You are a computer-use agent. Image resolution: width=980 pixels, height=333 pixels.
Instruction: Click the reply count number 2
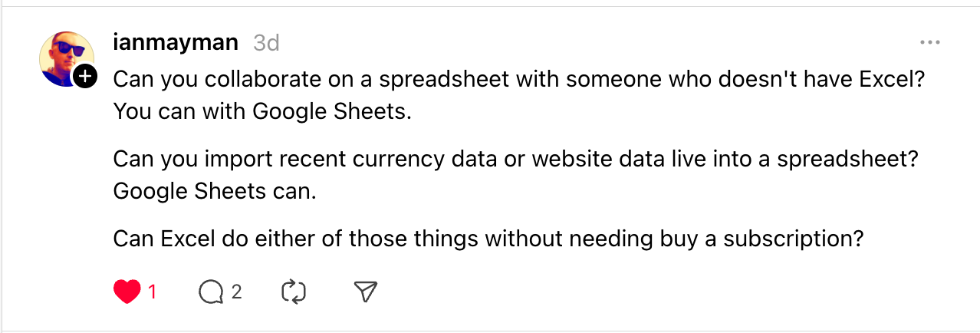[x=236, y=292]
